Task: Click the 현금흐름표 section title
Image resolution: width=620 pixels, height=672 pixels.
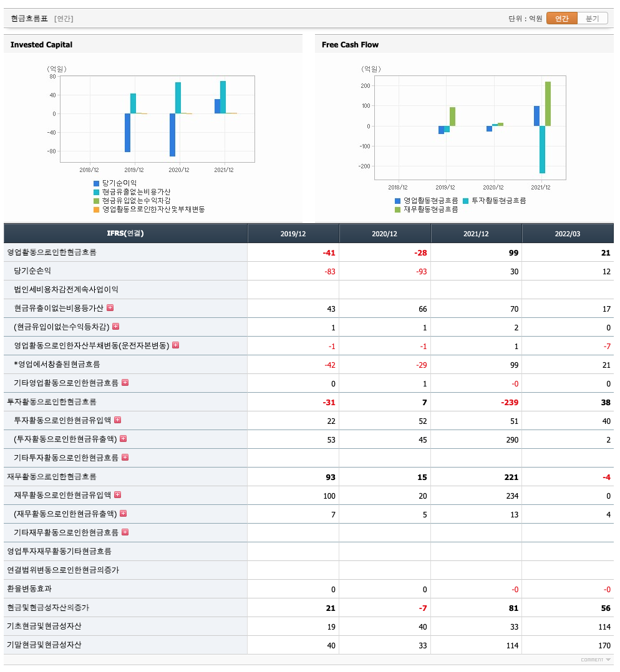Action: [x=29, y=19]
